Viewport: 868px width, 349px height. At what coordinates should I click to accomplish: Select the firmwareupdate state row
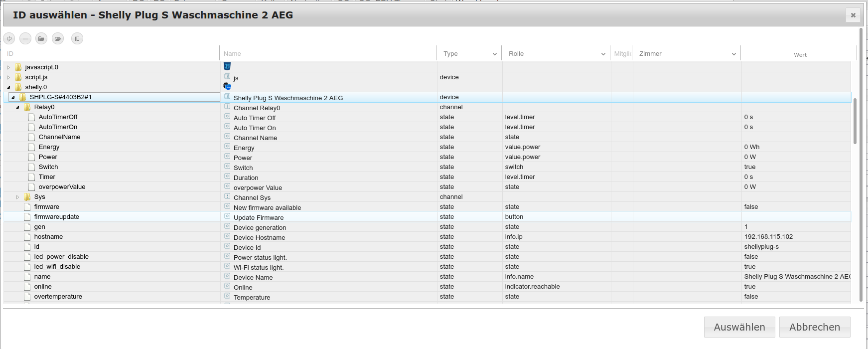(x=427, y=217)
